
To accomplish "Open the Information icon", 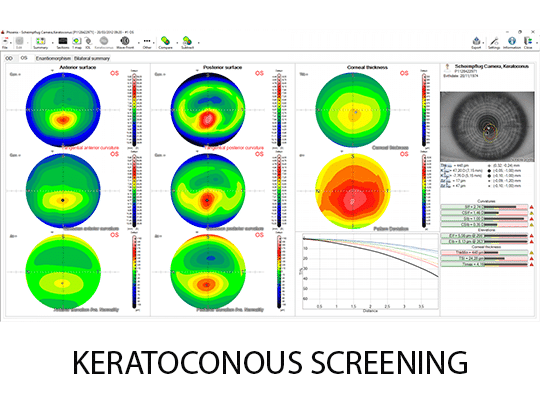I will [512, 43].
